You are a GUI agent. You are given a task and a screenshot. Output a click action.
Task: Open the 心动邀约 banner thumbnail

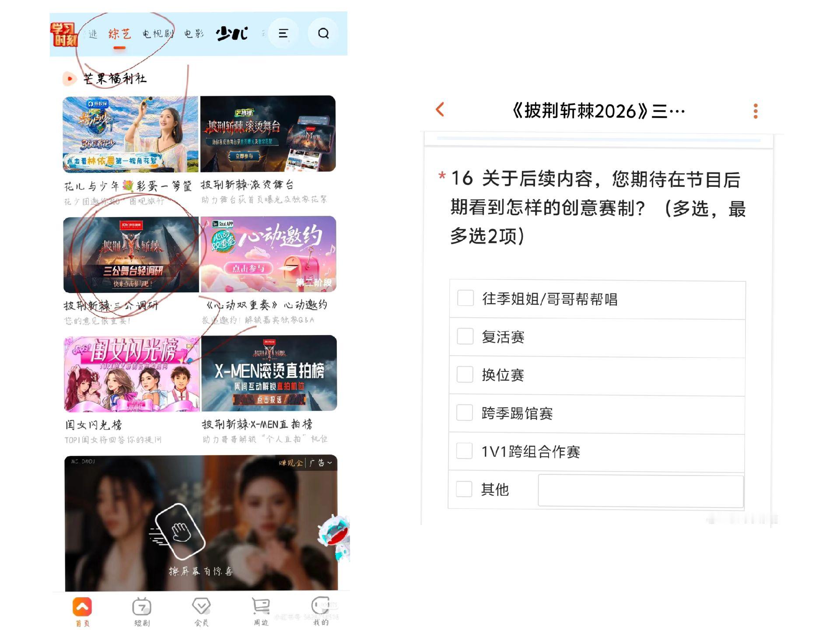pyautogui.click(x=269, y=254)
